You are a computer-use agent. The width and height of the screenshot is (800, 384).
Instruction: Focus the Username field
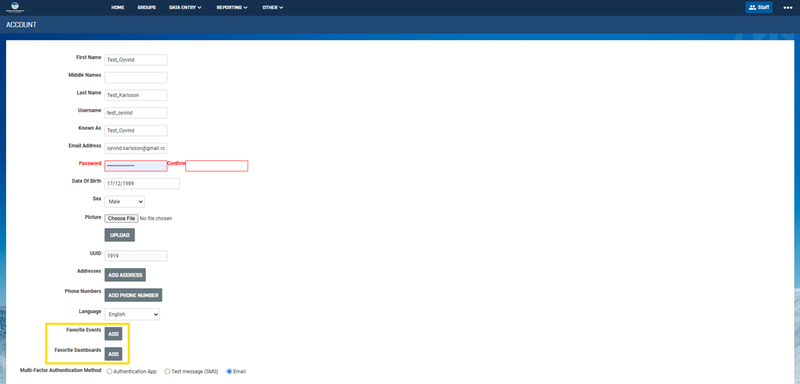click(136, 113)
